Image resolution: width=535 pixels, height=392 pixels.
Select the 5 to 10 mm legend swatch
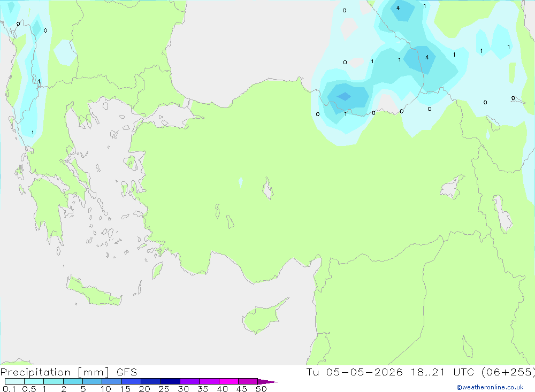93,381
